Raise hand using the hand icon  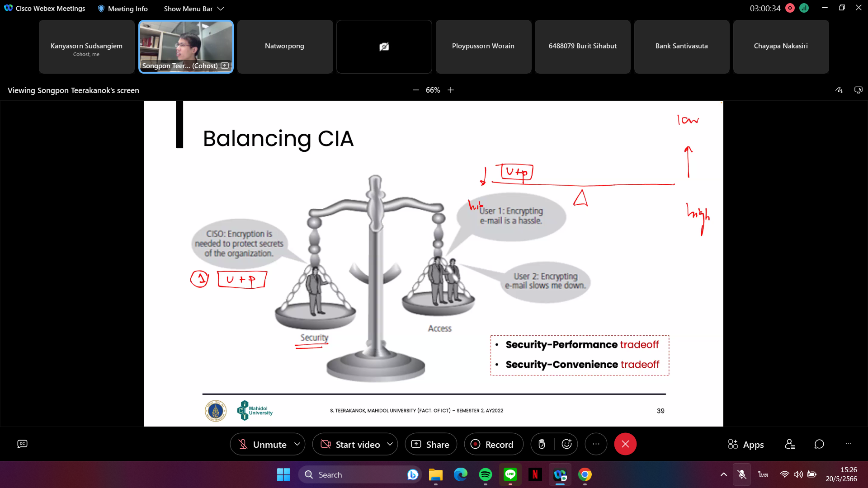[x=542, y=444]
